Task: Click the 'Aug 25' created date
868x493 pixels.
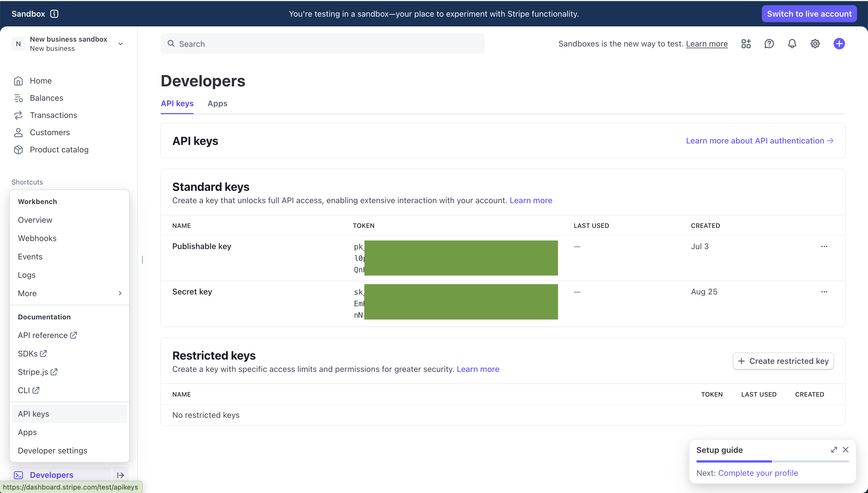Action: 704,292
